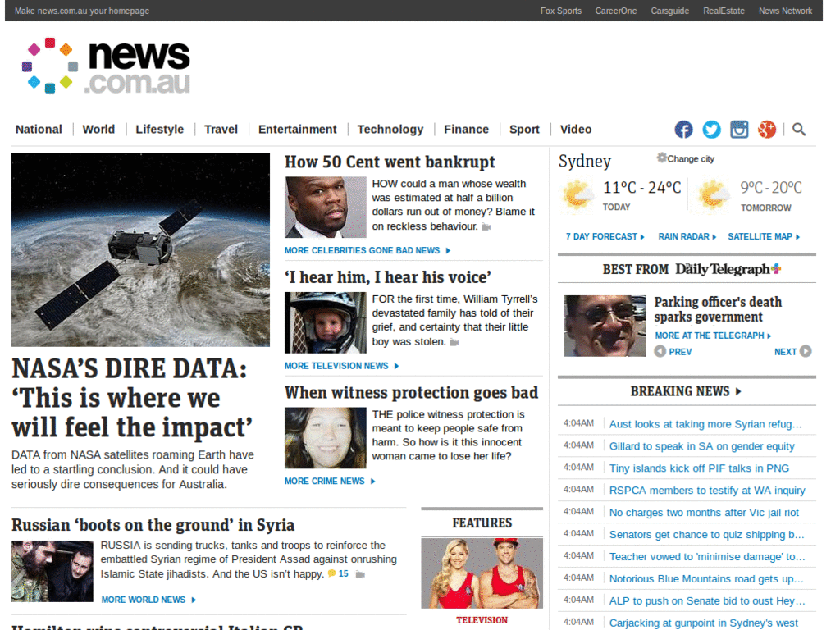840x630 pixels.
Task: Go to RealEstate link
Action: [724, 11]
